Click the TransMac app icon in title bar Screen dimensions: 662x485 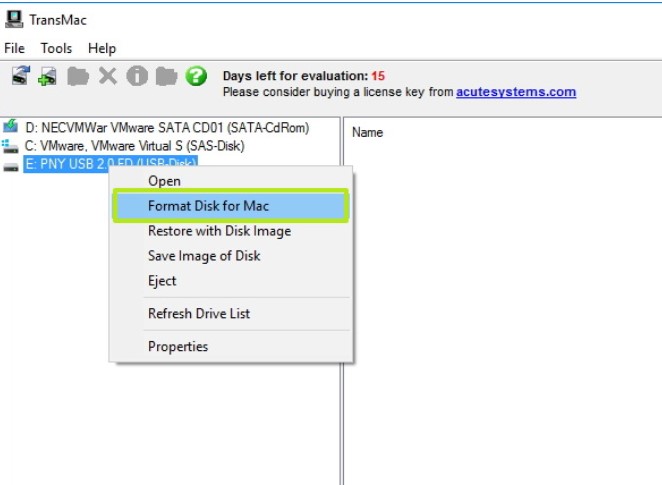(14, 19)
